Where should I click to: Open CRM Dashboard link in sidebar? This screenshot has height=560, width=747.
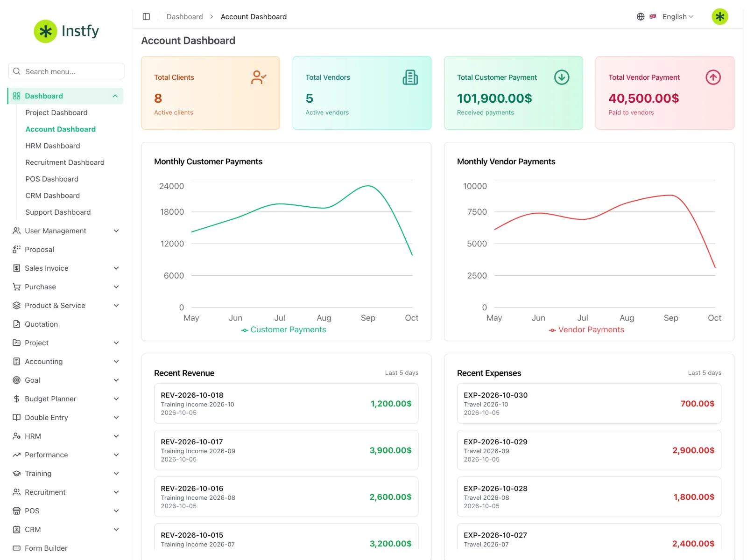click(52, 196)
